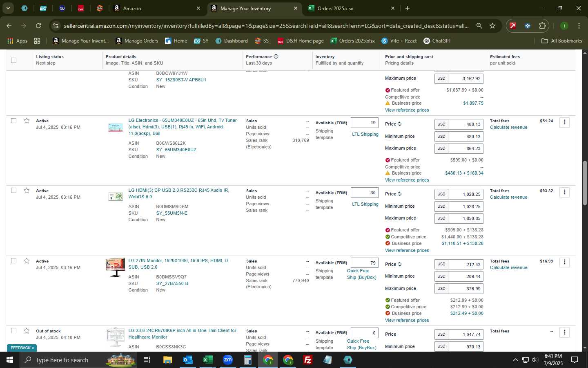Open the tab search dropdown arrow
Image resolution: width=588 pixels, height=368 pixels.
tap(8, 8)
